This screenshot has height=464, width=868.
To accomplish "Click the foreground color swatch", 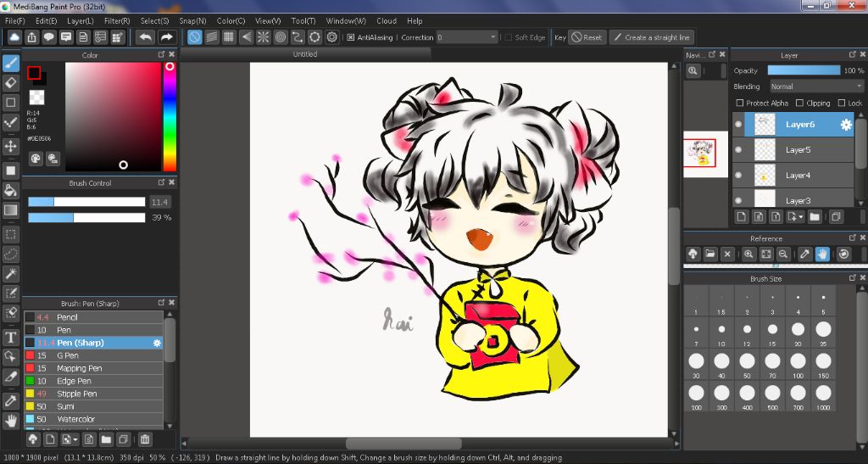I will point(34,73).
